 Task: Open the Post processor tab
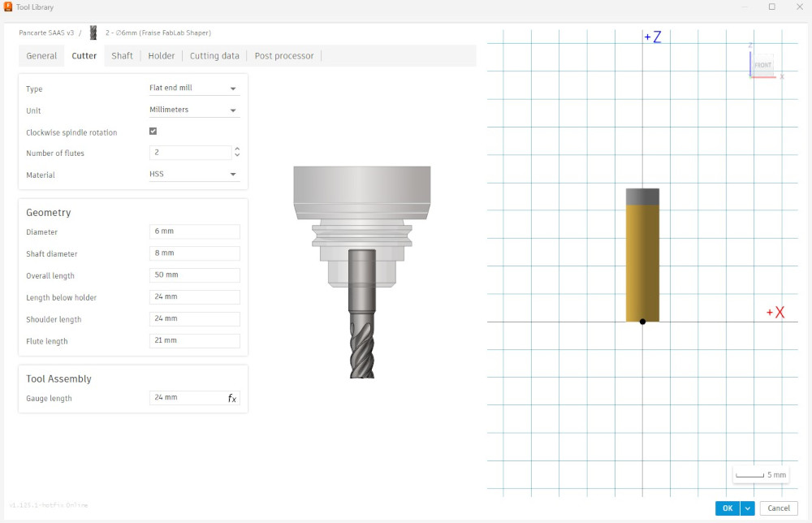tap(284, 56)
